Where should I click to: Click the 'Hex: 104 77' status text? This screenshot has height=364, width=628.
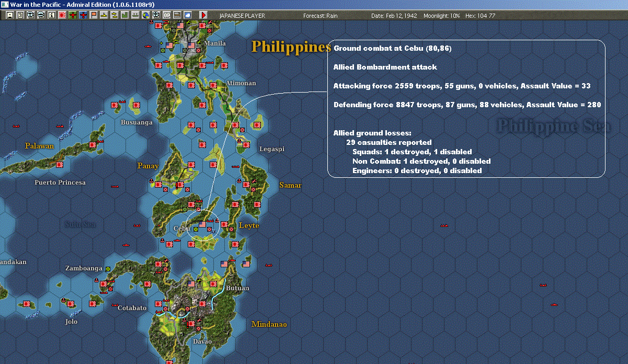click(480, 16)
